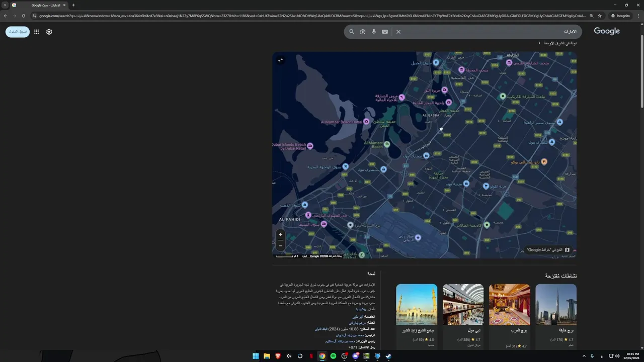Click the Sharjah Cricket Stadium marker
644x362 pixels.
point(502,96)
